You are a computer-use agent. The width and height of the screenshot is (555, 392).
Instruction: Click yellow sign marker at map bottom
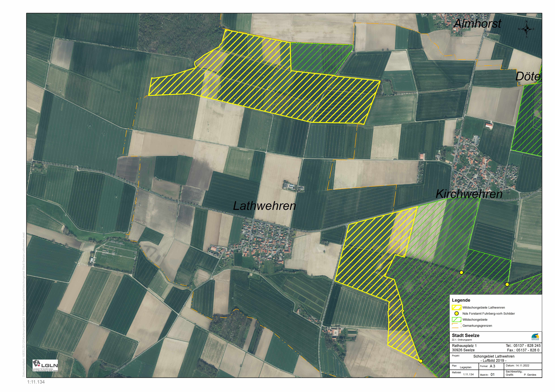(x=421, y=361)
